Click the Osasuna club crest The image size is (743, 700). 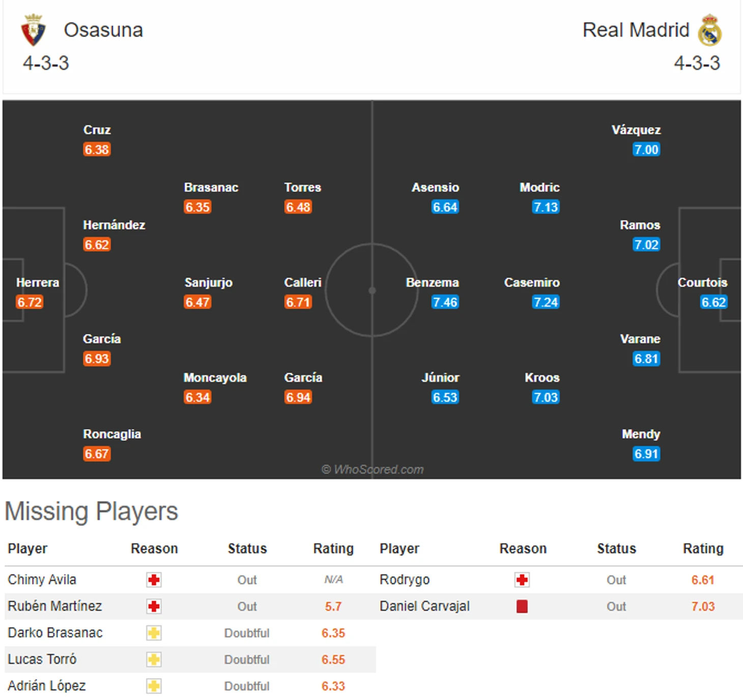[x=33, y=30]
